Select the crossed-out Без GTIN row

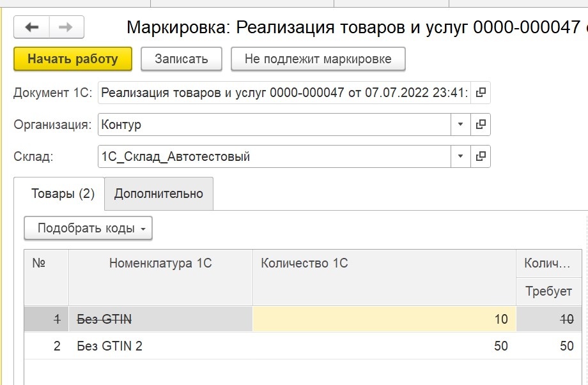click(302, 319)
